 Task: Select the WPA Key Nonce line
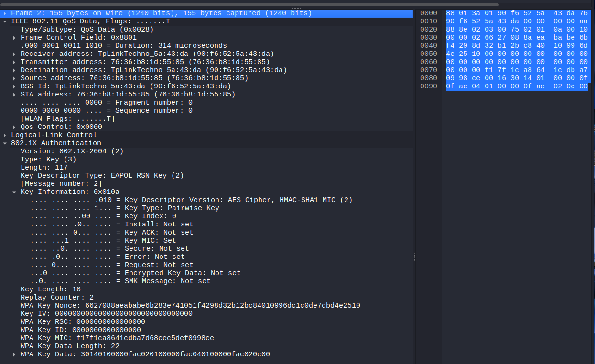tap(190, 306)
